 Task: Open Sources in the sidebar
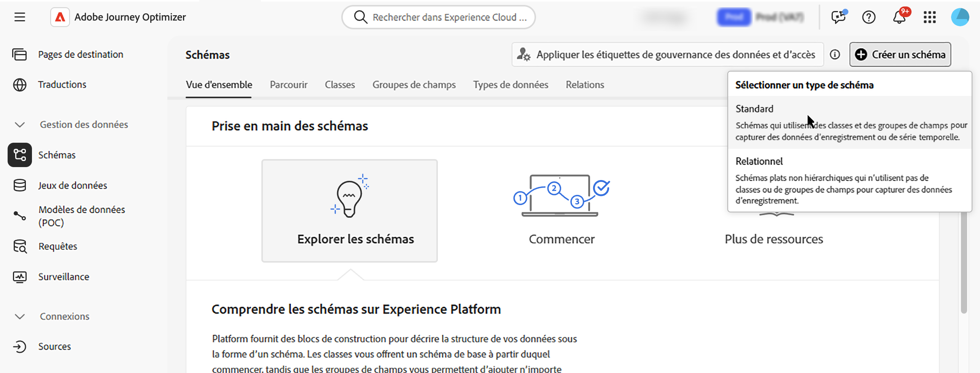(54, 346)
